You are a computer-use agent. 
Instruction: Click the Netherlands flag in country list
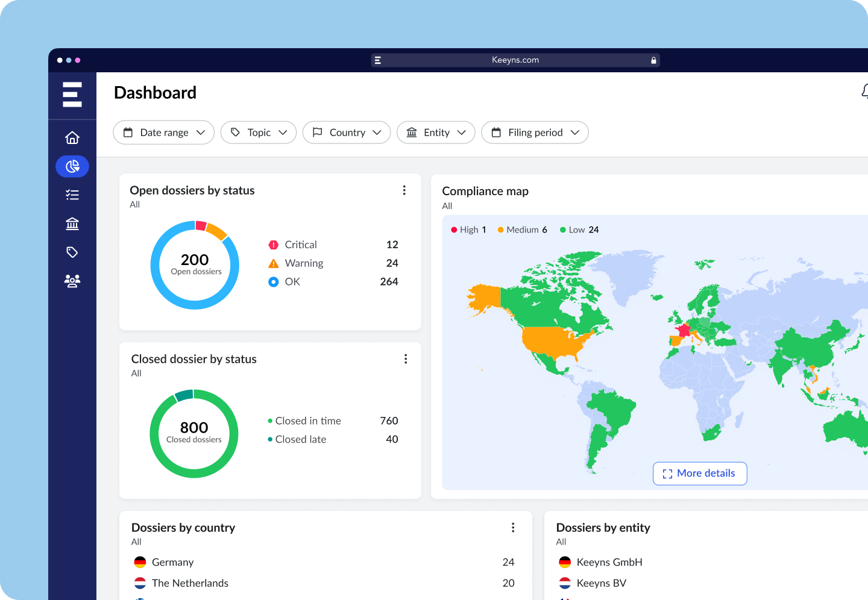pos(140,583)
